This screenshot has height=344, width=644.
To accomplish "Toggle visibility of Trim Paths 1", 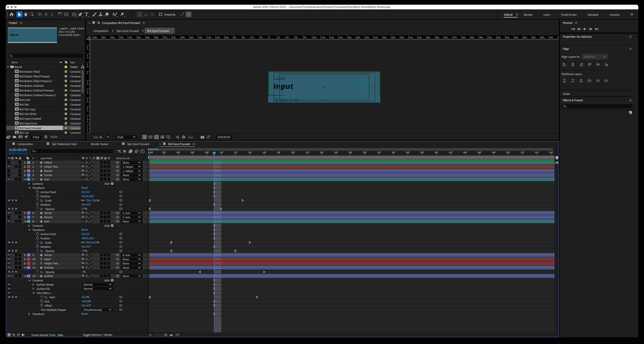I will (x=9, y=293).
